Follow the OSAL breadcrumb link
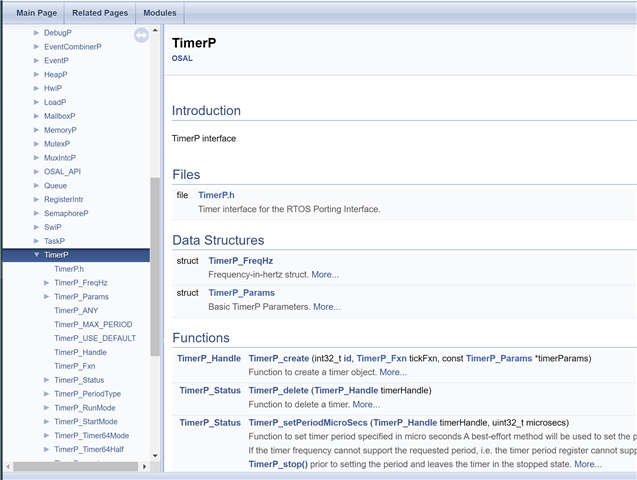Screen dimensions: 637x480 [182, 58]
